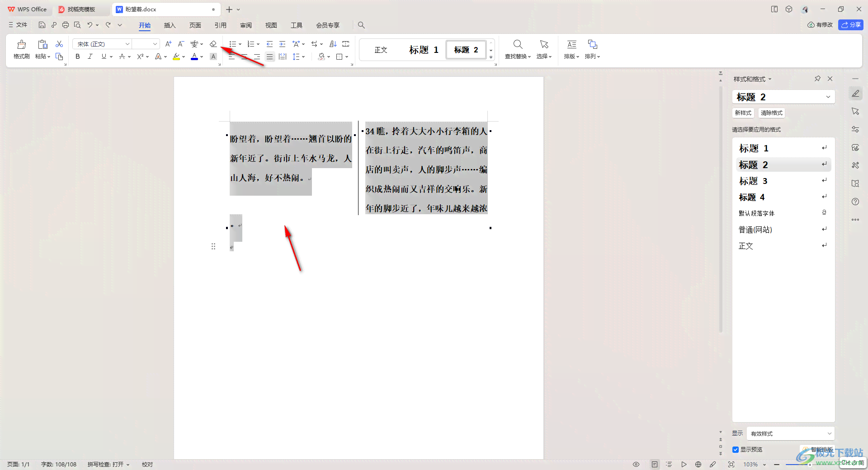Click the clear formatting eraser icon

point(213,44)
